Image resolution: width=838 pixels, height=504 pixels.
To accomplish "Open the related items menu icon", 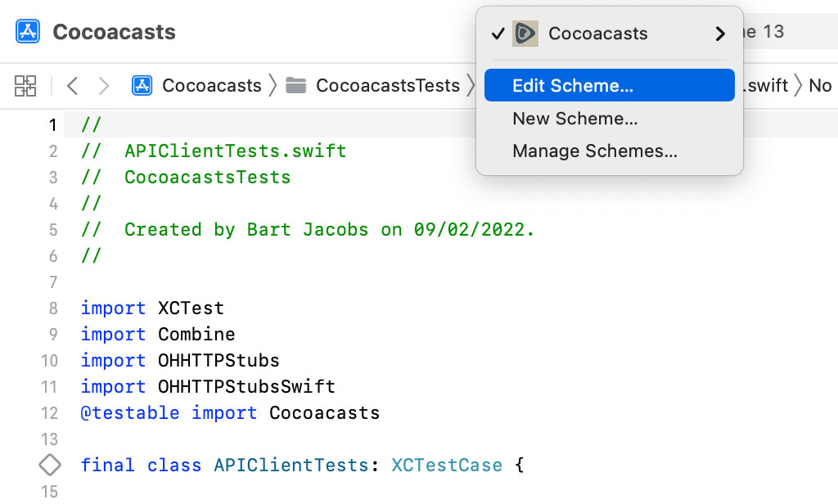I will 25,85.
